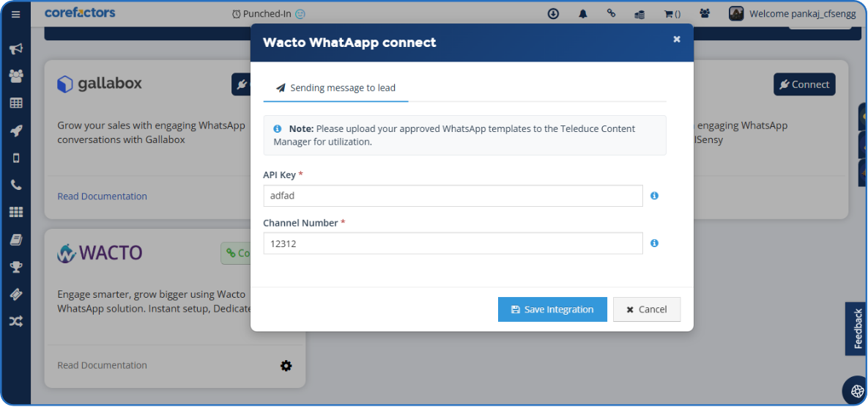
Task: Open the hamburger menu icon
Action: click(15, 14)
